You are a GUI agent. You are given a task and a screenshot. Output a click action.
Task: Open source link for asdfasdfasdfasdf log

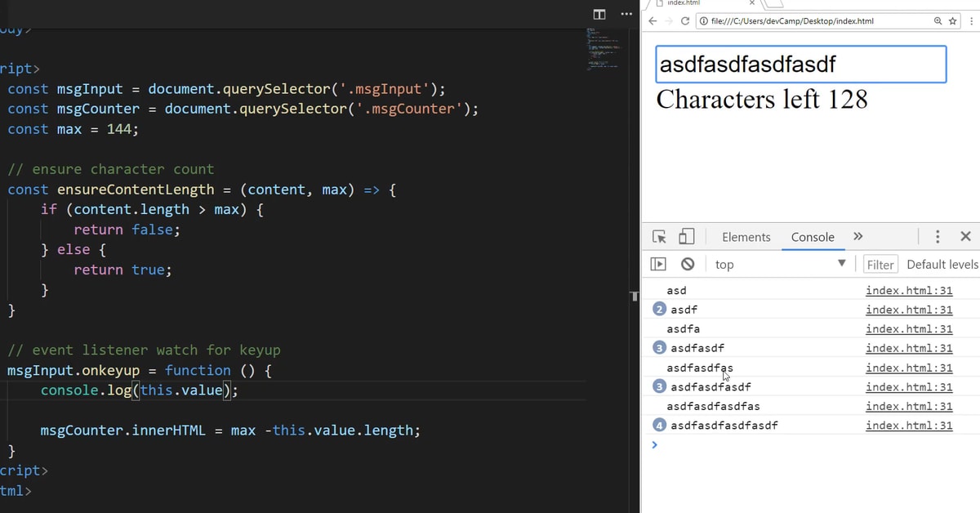click(909, 425)
